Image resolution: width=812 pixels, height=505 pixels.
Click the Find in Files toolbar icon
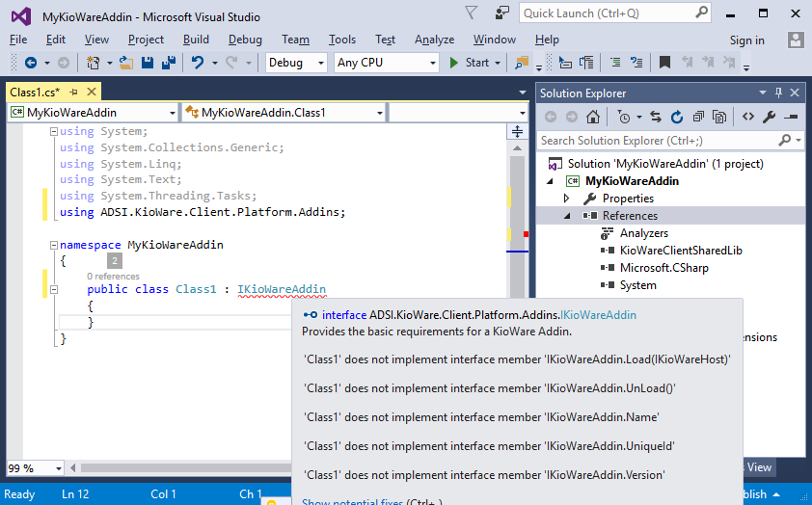[x=522, y=63]
